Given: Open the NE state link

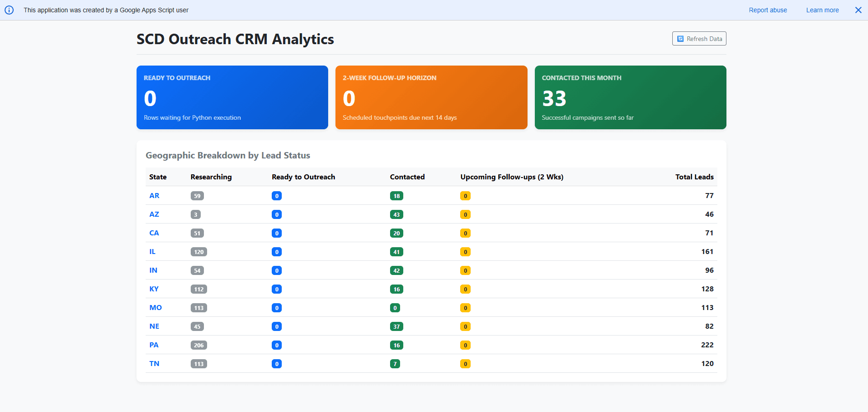Looking at the screenshot, I should (154, 326).
